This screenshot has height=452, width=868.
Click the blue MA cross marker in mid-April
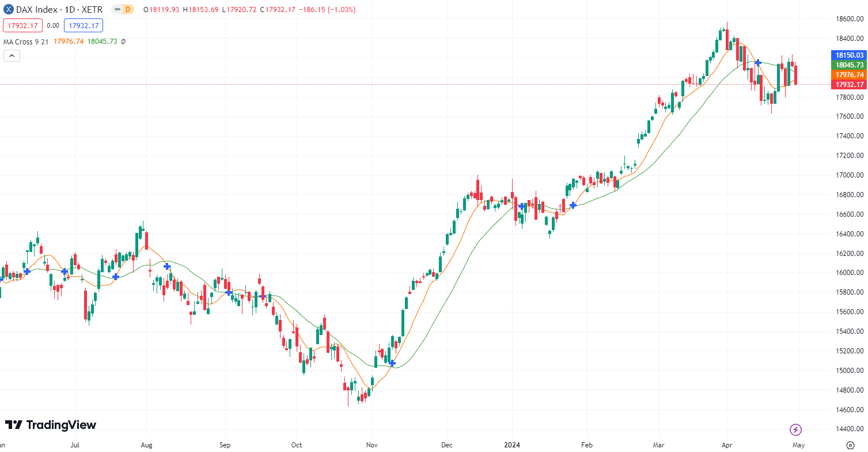759,62
